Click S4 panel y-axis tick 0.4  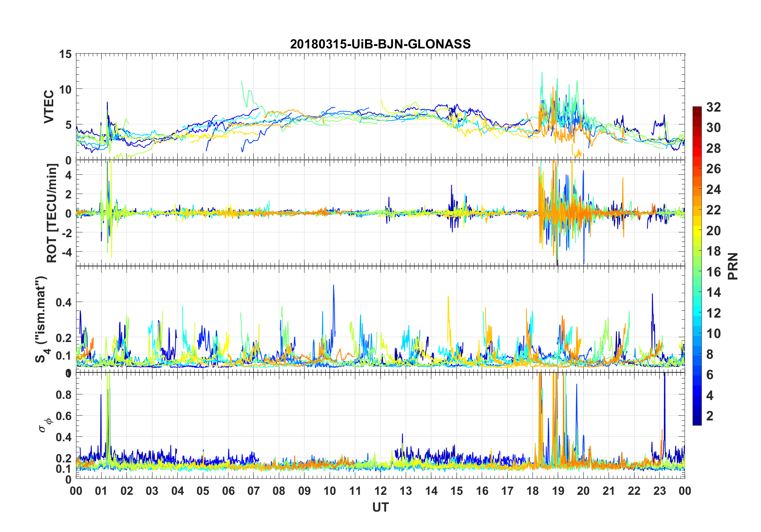(64, 302)
